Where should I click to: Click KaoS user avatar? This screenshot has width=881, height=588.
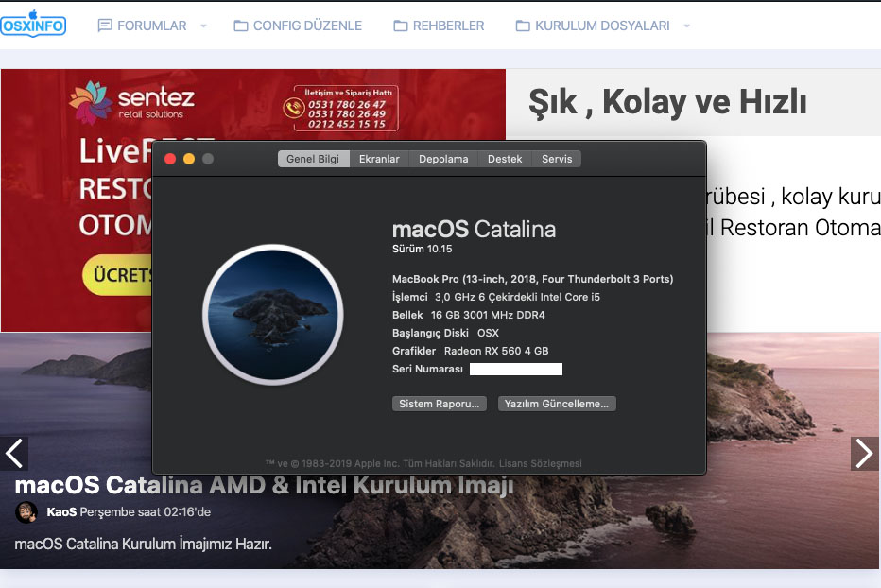pos(26,512)
